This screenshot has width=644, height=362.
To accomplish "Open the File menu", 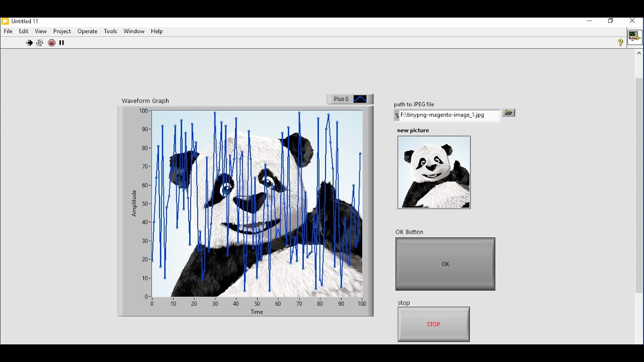I will point(8,31).
